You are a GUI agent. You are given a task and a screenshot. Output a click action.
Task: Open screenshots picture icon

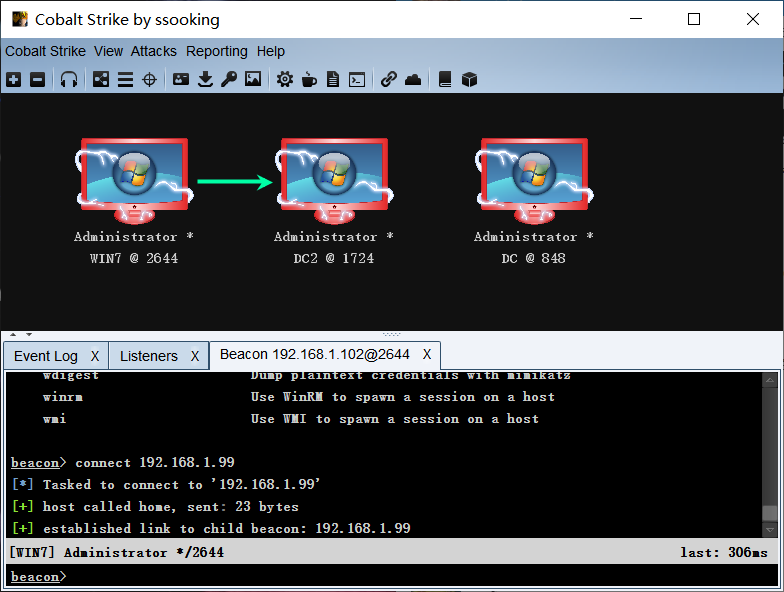pos(253,79)
